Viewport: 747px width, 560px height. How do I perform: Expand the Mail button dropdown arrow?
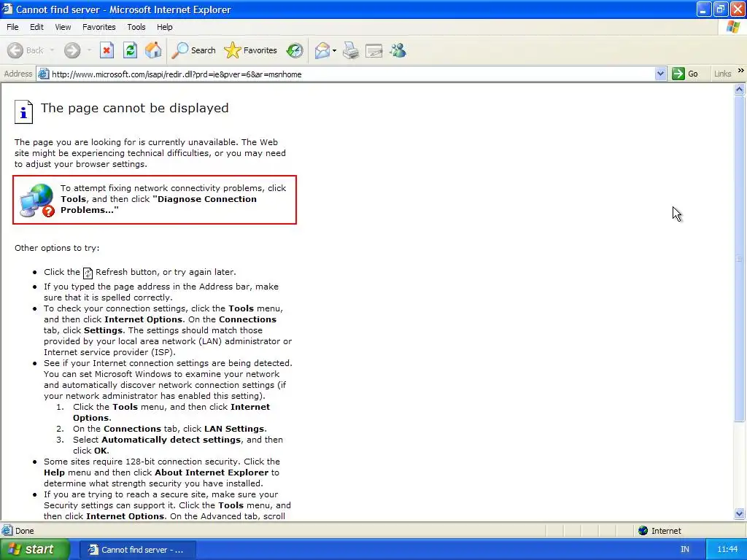click(x=334, y=50)
